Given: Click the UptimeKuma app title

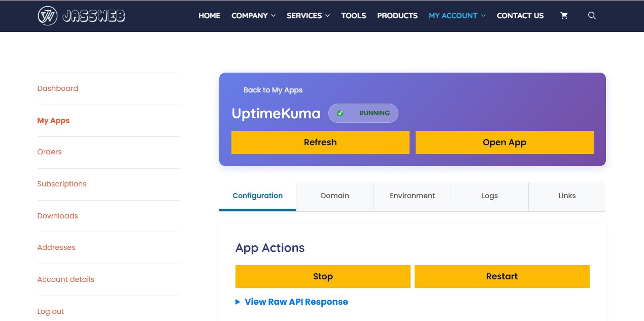Looking at the screenshot, I should pos(276,113).
